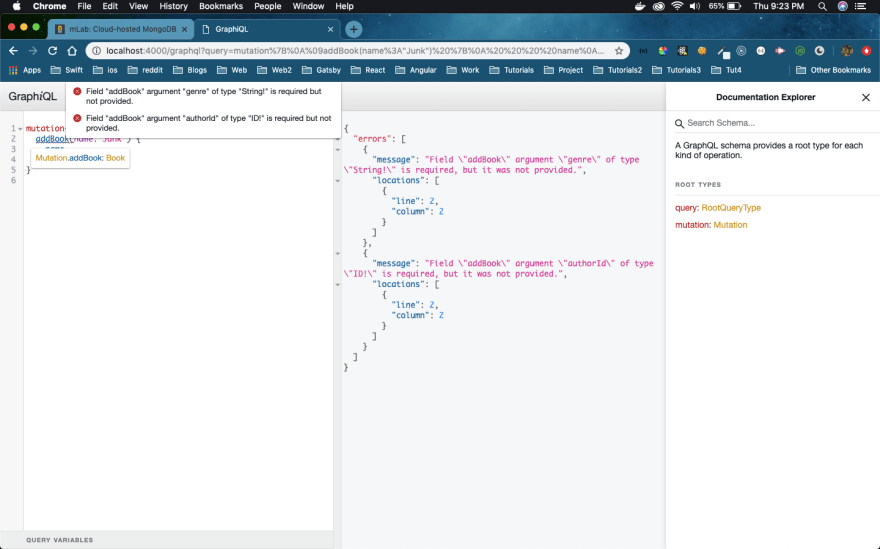The height and width of the screenshot is (549, 880).
Task: Open the volume control in menu bar
Action: pyautogui.click(x=695, y=6)
